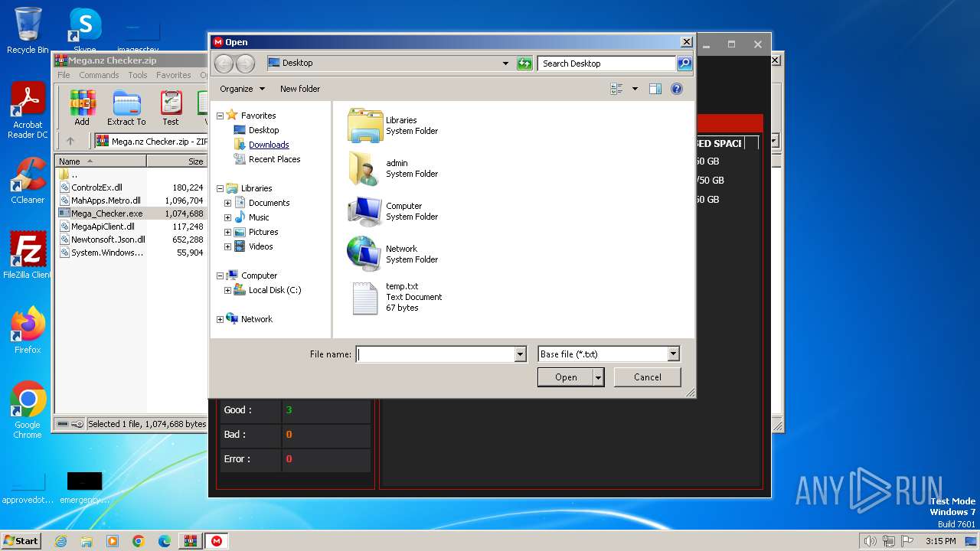Expand the Desktop address bar dropdown
This screenshot has height=551, width=980.
coord(505,64)
